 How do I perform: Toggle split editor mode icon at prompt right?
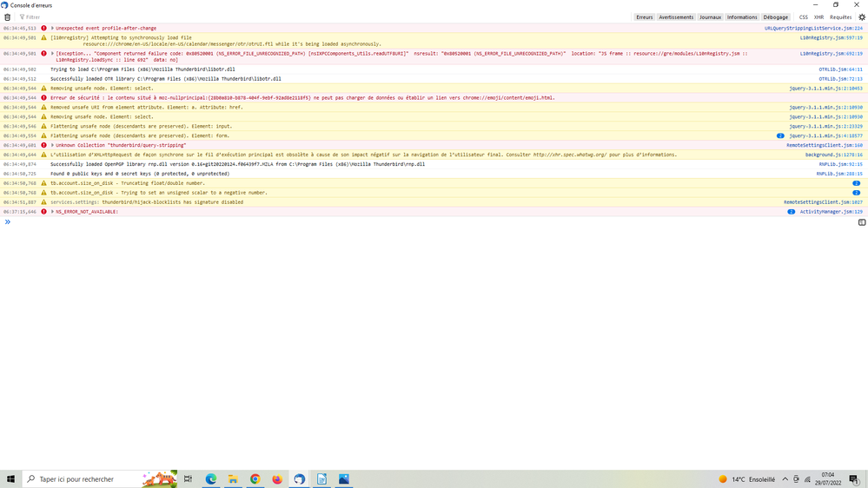[862, 222]
